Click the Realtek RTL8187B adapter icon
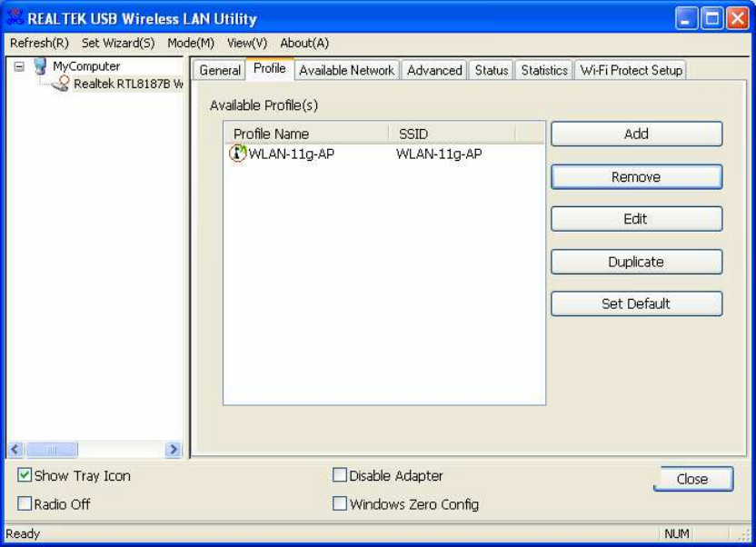This screenshot has height=547, width=756. (61, 84)
